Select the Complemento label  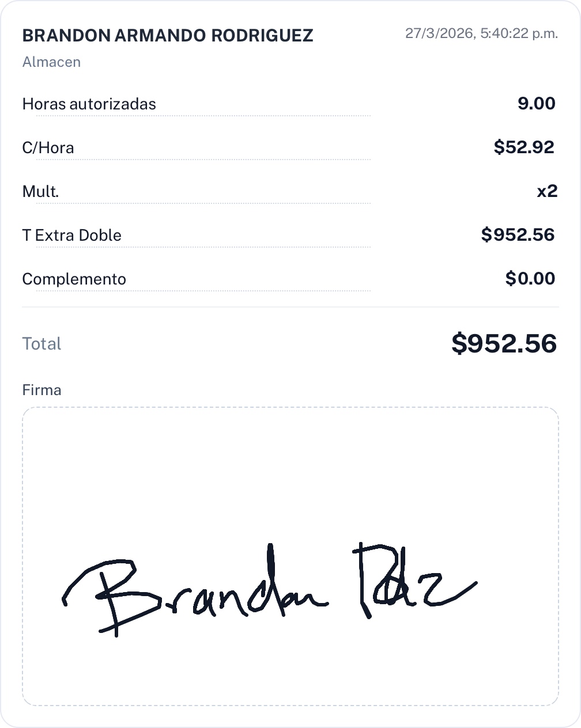(x=74, y=279)
